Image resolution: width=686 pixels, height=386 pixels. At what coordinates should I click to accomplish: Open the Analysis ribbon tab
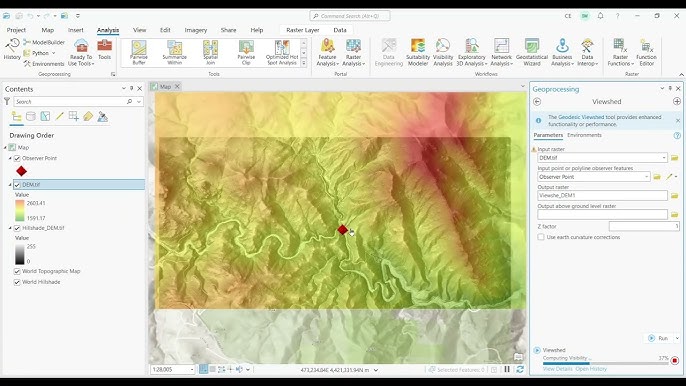108,30
